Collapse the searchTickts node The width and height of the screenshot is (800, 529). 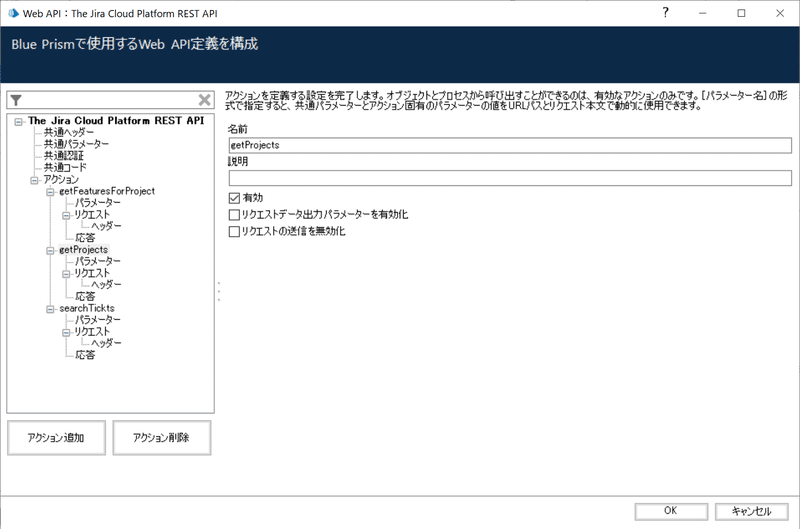point(50,310)
